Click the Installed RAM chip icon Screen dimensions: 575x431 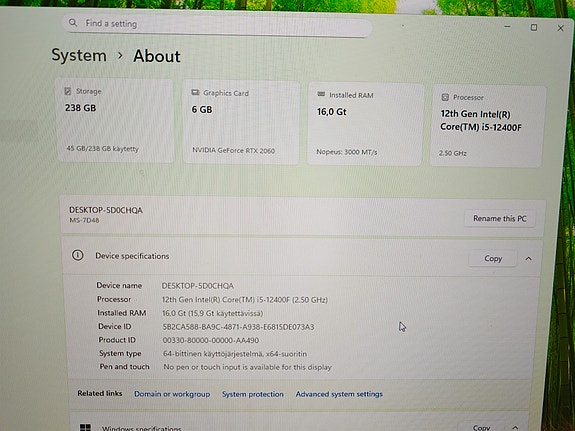[x=321, y=94]
